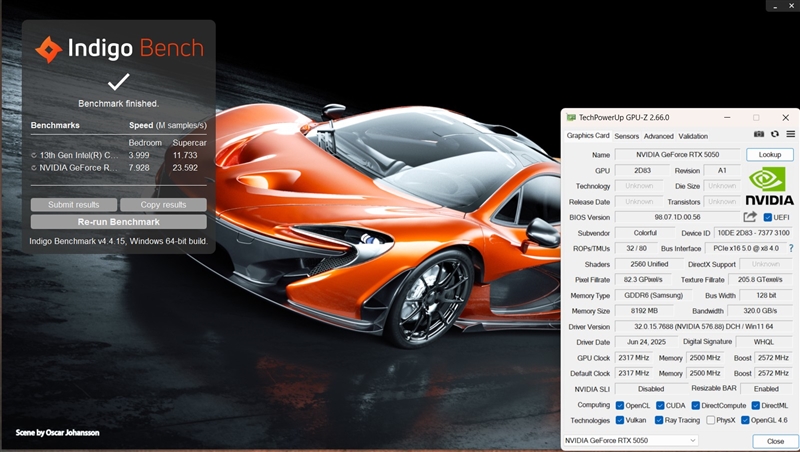Toggle the Vulkan checkbox
800x452 pixels.
tap(619, 420)
